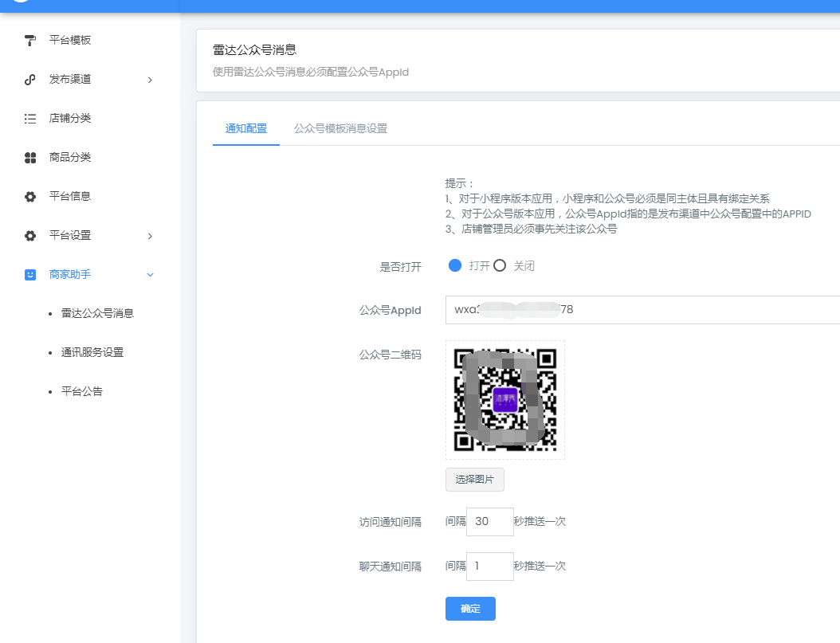Screen dimensions: 840x643
Task: Select the 商家助手 menu label
Action: coord(70,275)
